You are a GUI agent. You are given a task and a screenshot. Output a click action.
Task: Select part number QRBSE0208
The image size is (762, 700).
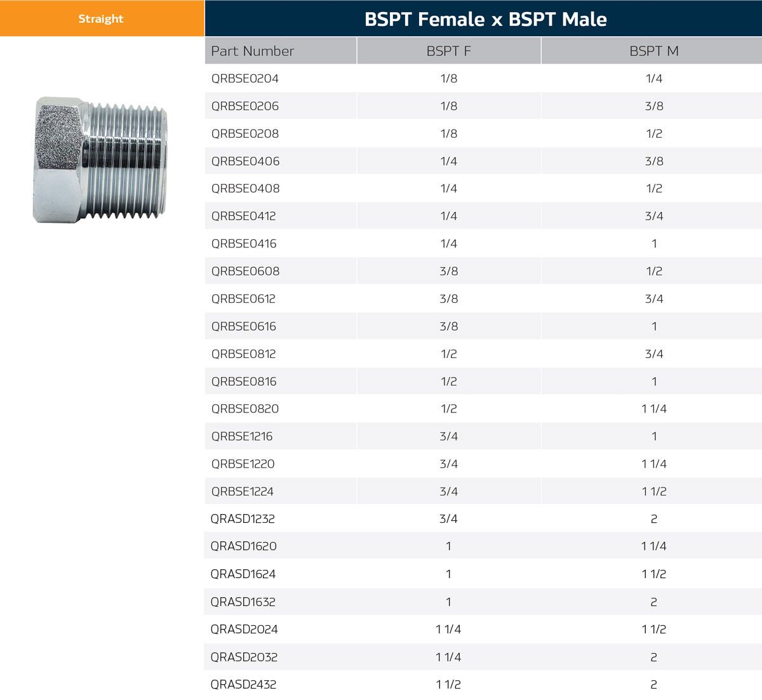pyautogui.click(x=245, y=134)
